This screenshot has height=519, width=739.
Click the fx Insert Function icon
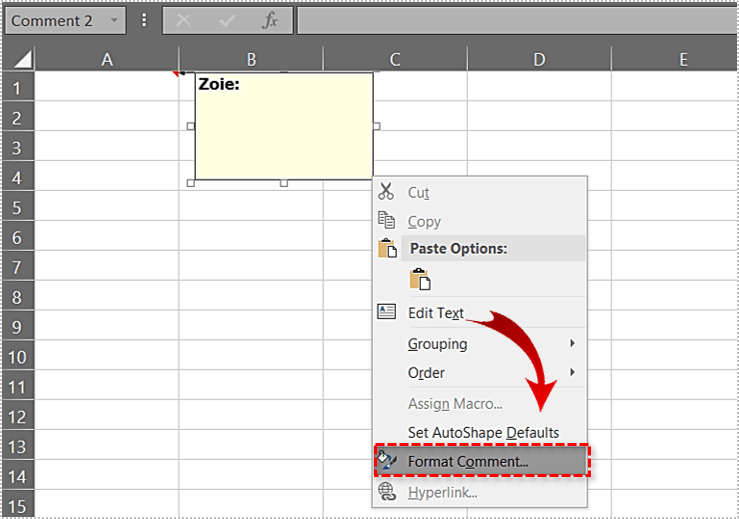[x=270, y=20]
